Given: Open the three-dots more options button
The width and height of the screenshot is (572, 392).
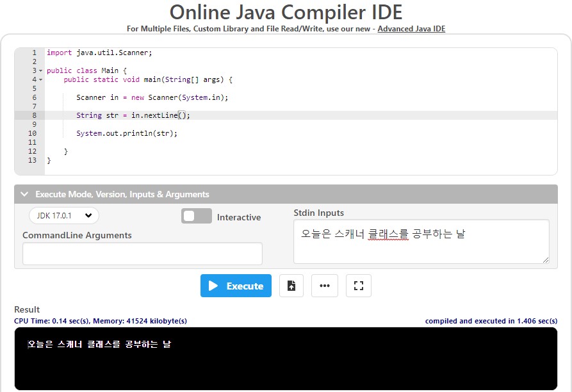Looking at the screenshot, I should pos(325,286).
